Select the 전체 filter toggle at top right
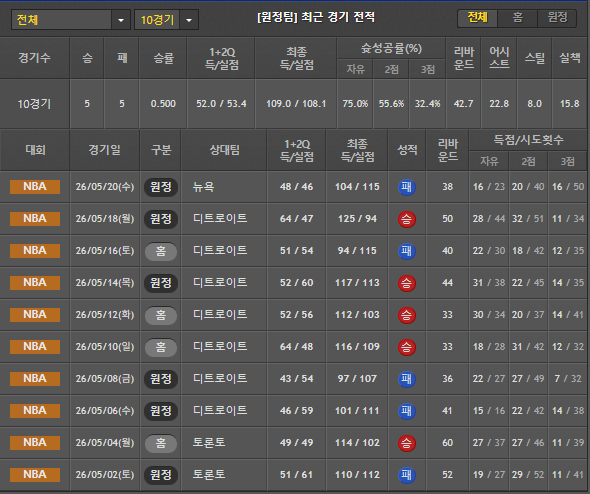Image resolution: width=590 pixels, height=494 pixels. 477,18
